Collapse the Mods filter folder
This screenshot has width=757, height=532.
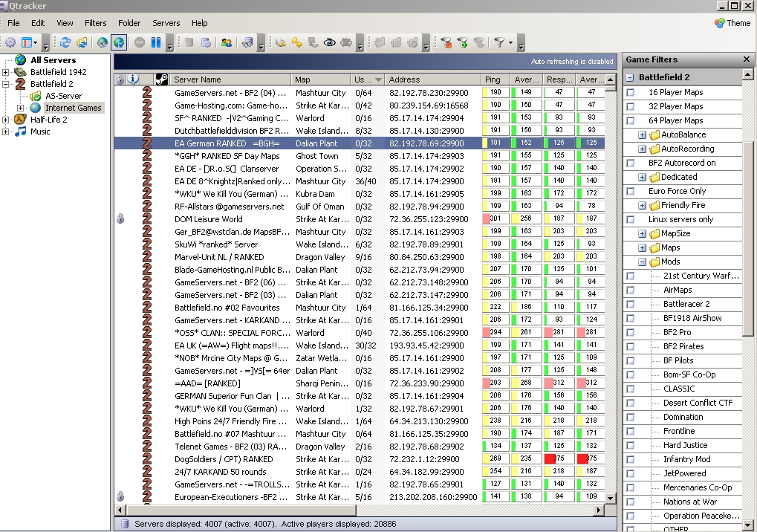tap(642, 262)
